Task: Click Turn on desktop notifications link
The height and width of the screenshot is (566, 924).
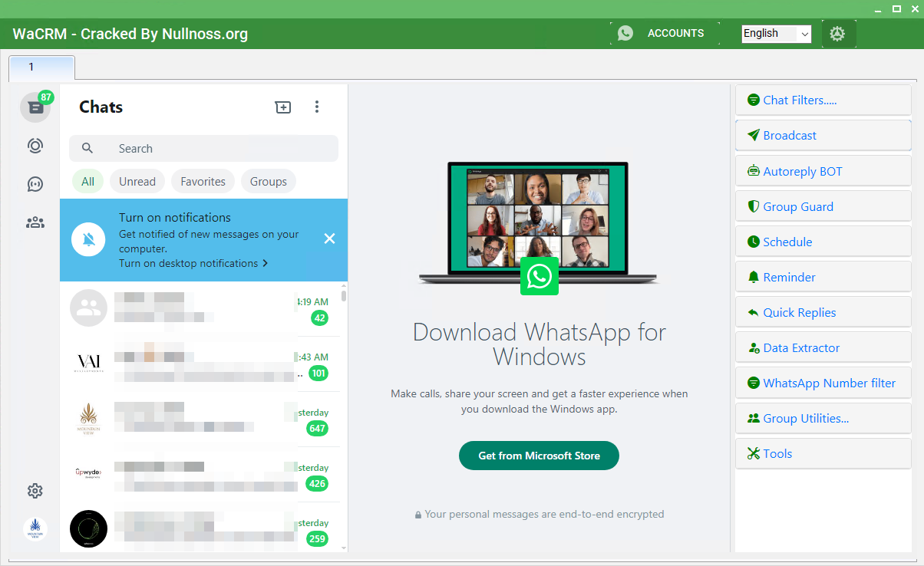Action: pyautogui.click(x=193, y=263)
